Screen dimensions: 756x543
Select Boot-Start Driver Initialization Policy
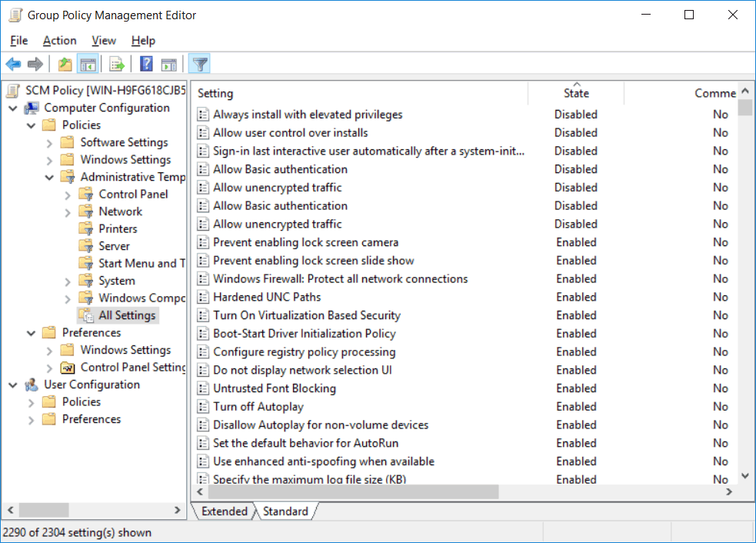point(305,334)
